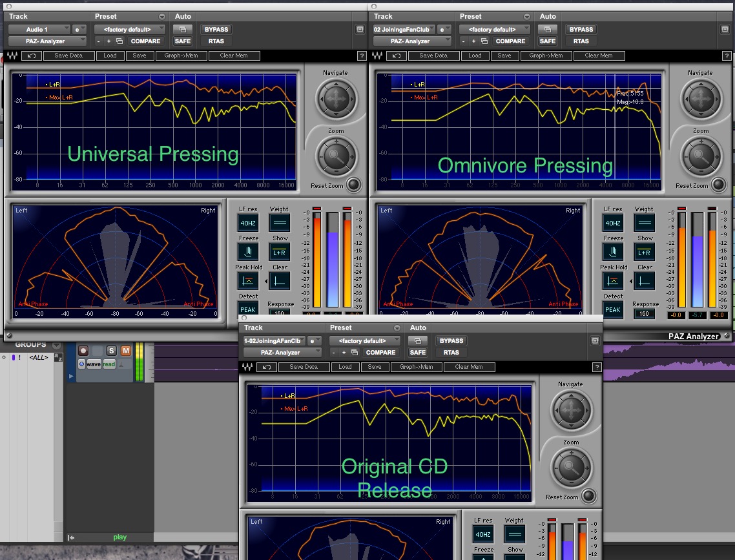The width and height of the screenshot is (735, 560).
Task: Click undo arrow in Original CD toolbar
Action: pyautogui.click(x=266, y=366)
